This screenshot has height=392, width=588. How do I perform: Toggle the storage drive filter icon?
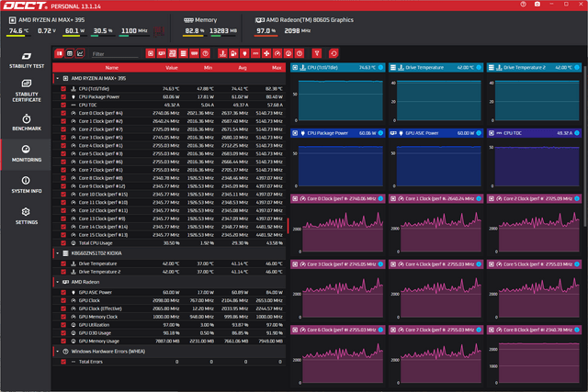[x=184, y=53]
